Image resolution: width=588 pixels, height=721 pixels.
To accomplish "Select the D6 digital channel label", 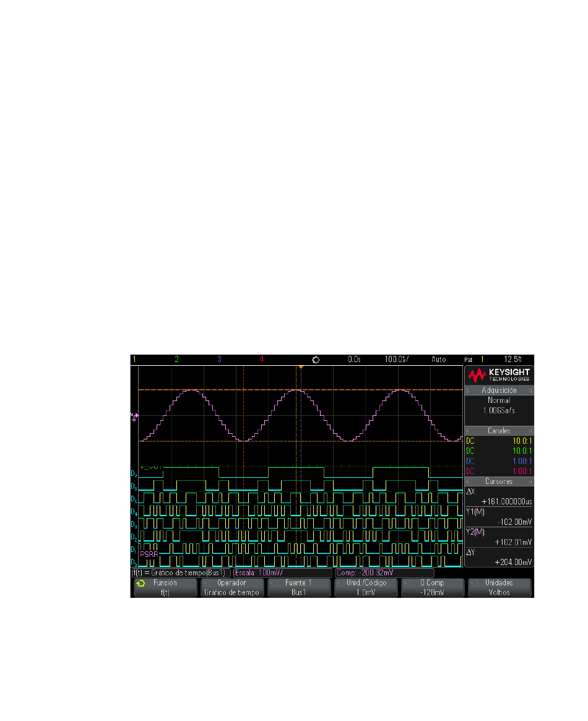I will pos(134,486).
